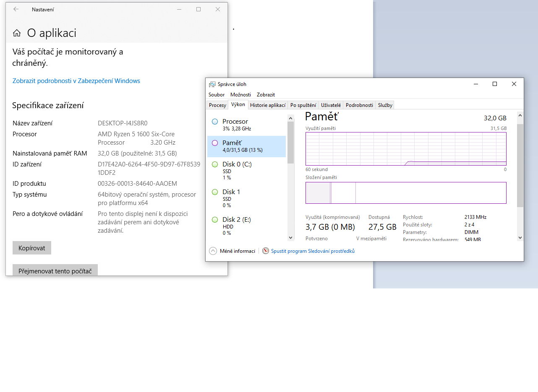Open Zobrazit podrobnosti v Zabezpečení Windows link
Screen dimensions: 538x392
76,81
